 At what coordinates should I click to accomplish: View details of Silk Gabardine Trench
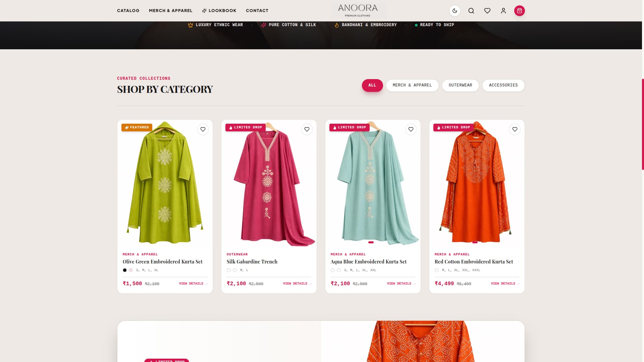click(x=297, y=284)
